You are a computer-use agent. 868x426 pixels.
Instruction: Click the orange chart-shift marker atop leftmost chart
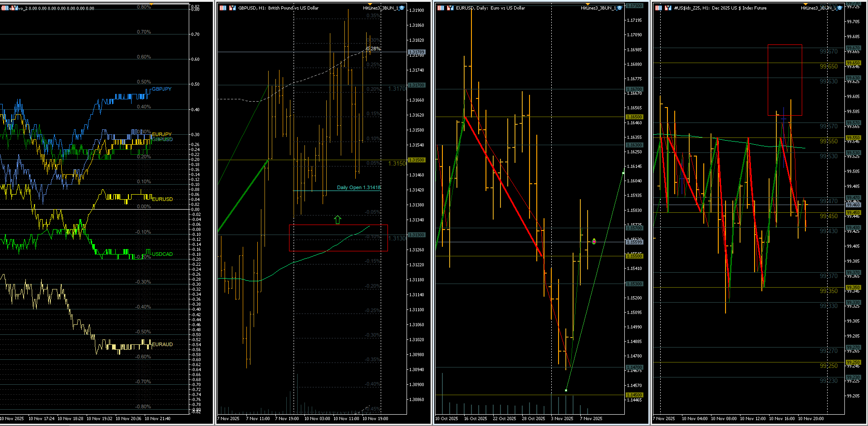tap(151, 4)
